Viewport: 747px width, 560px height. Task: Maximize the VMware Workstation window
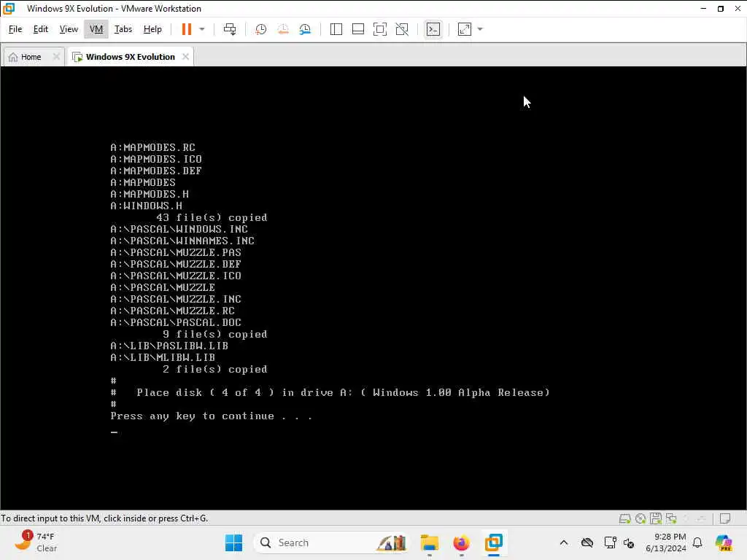(721, 9)
